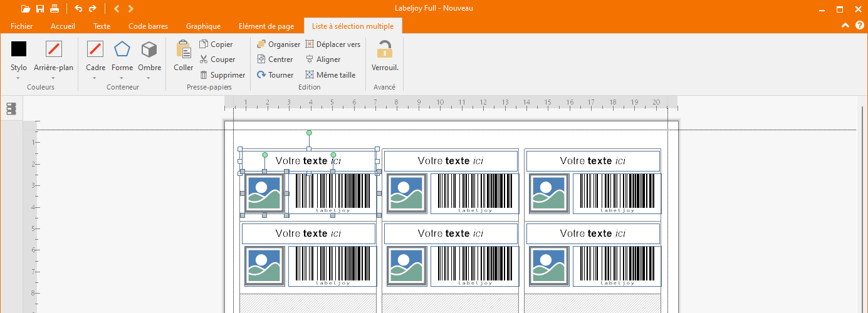Switch to the Graphique tab

click(x=203, y=26)
